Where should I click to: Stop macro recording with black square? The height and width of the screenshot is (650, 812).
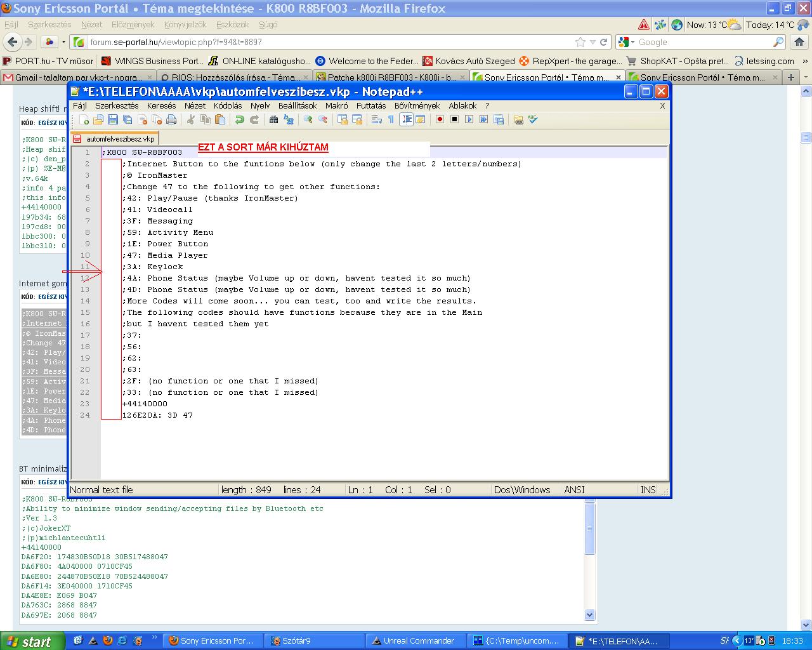pyautogui.click(x=454, y=119)
